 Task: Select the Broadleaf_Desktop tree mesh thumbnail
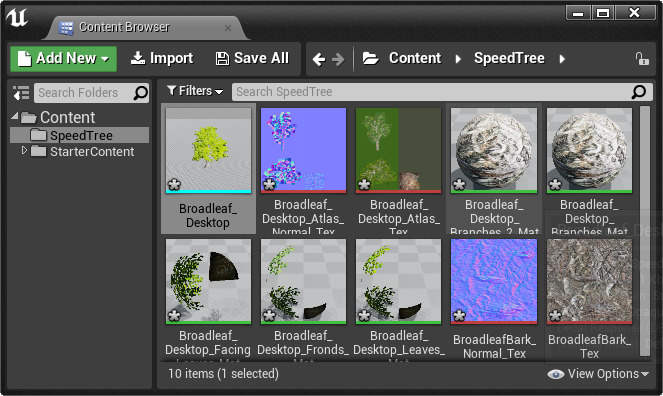pyautogui.click(x=208, y=150)
